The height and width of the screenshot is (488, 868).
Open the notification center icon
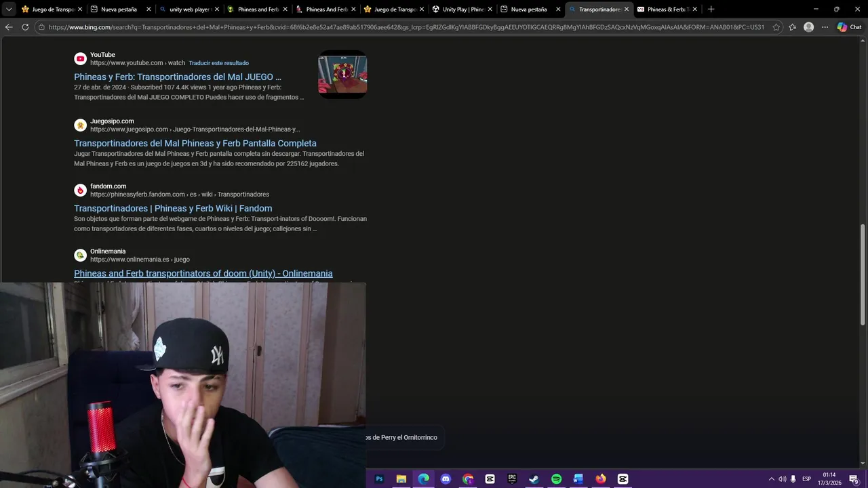pyautogui.click(x=854, y=479)
